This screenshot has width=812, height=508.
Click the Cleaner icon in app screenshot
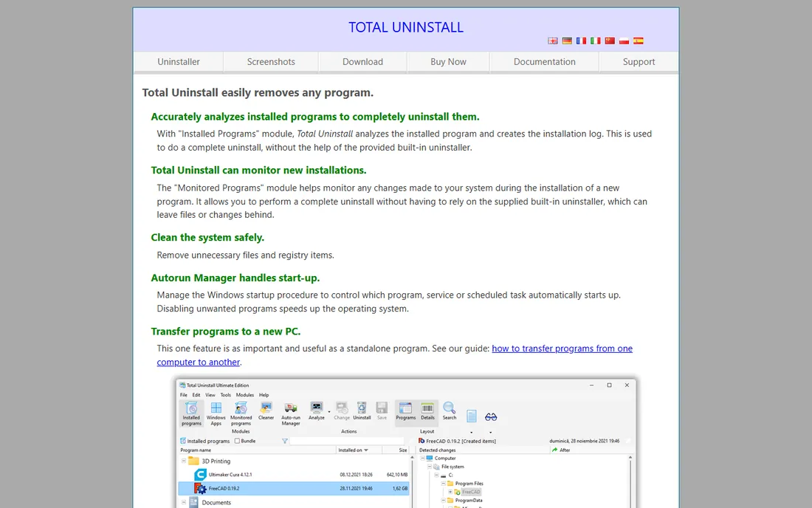click(266, 411)
